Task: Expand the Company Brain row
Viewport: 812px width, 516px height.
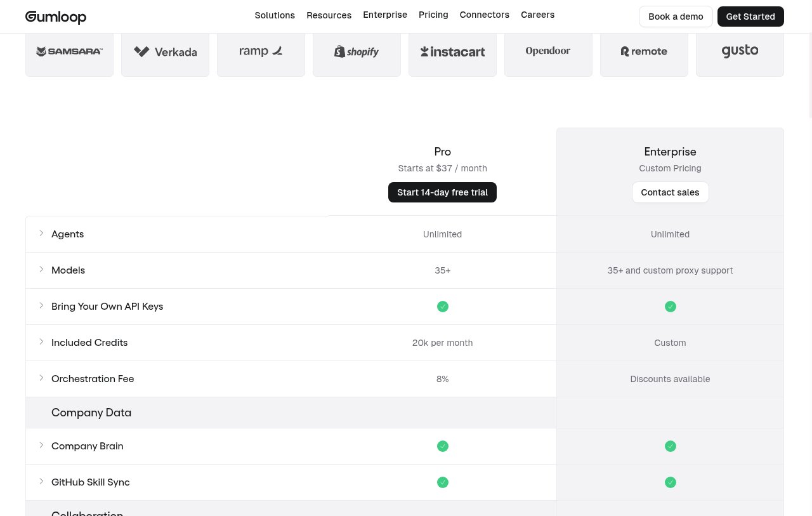Action: pyautogui.click(x=41, y=446)
